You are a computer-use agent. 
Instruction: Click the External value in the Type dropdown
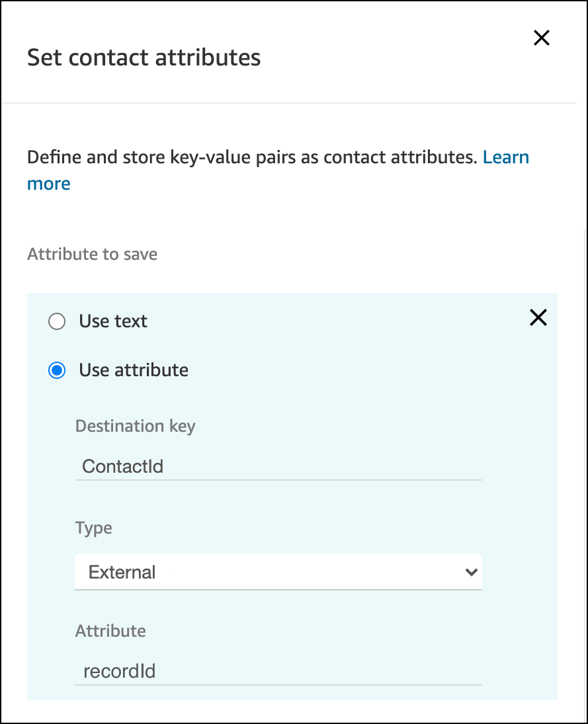click(122, 571)
